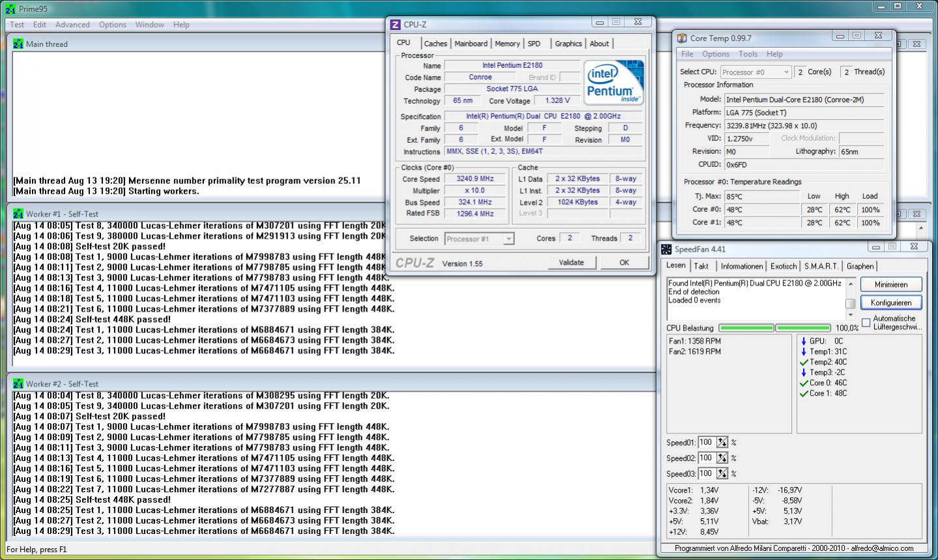
Task: Click the Temp1 31C arrow icon
Action: point(804,351)
